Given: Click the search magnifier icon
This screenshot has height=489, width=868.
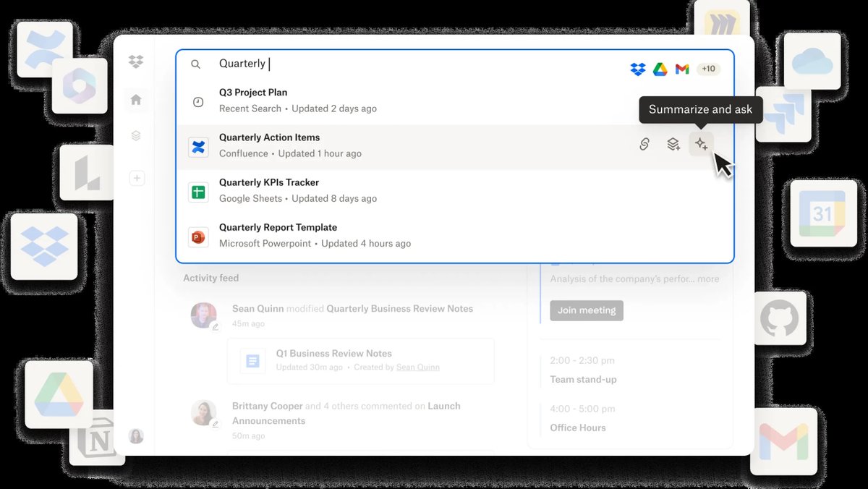Looking at the screenshot, I should pyautogui.click(x=196, y=64).
